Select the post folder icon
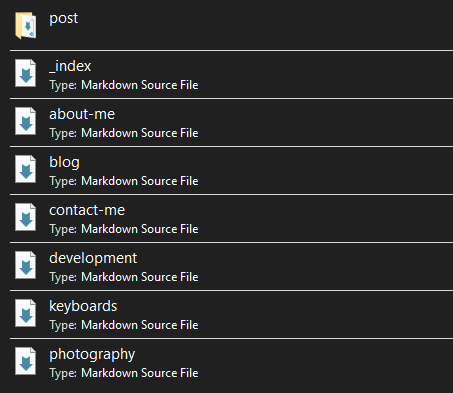This screenshot has height=393, width=453. point(26,25)
